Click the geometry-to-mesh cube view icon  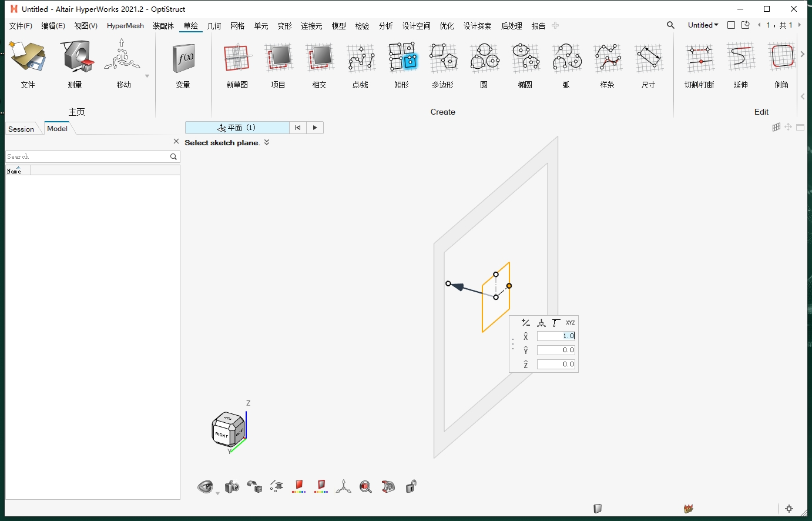pos(254,486)
